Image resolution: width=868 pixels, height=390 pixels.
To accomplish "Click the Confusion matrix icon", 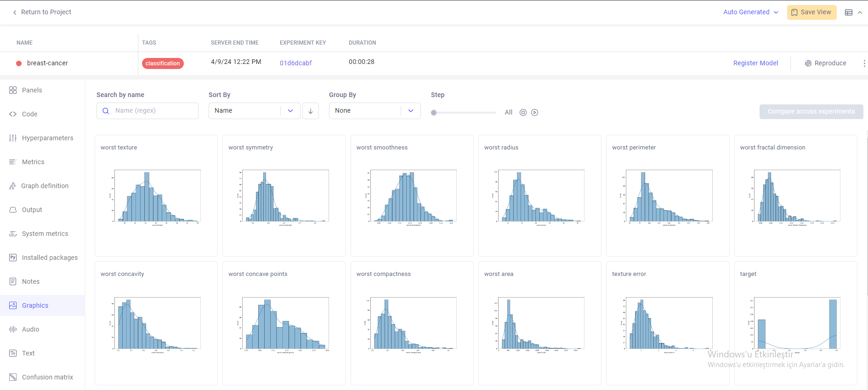I will point(13,377).
